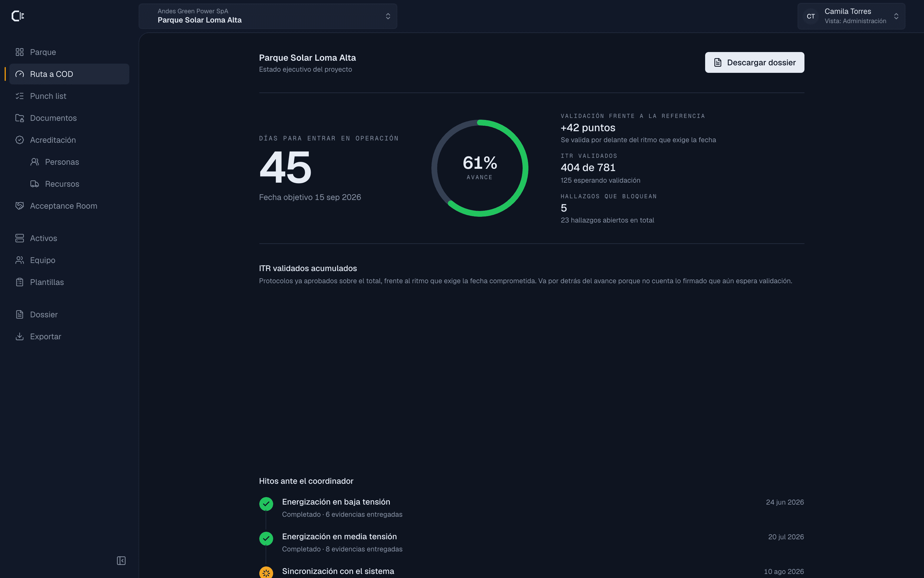This screenshot has height=578, width=924.
Task: Click the CT user avatar
Action: tap(811, 16)
